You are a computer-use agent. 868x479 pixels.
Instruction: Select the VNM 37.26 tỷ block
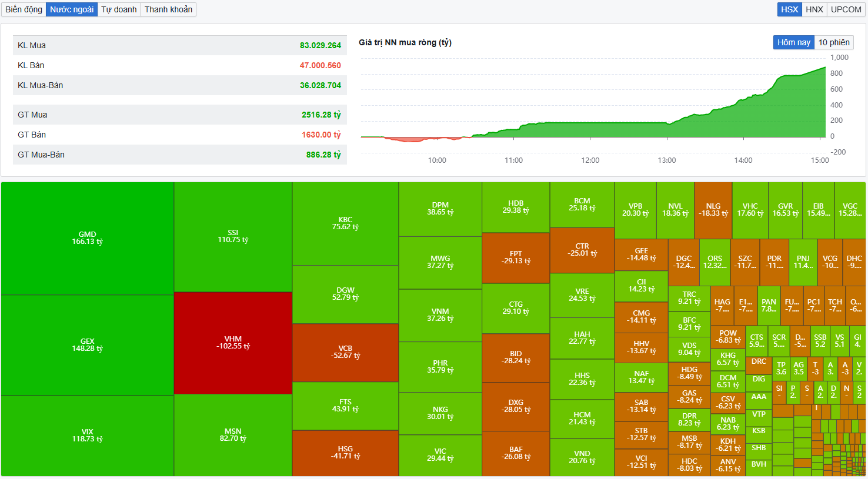(440, 315)
